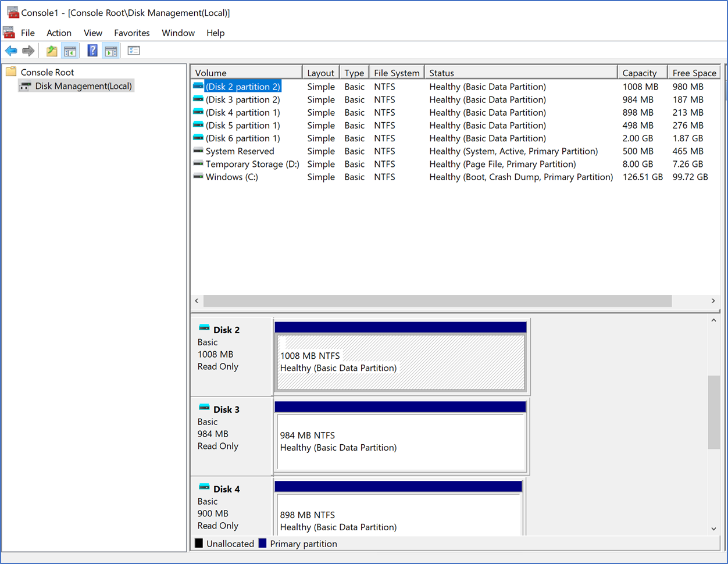Select Disk Management(Local) tree node
Screen dimensions: 728x564
point(84,86)
